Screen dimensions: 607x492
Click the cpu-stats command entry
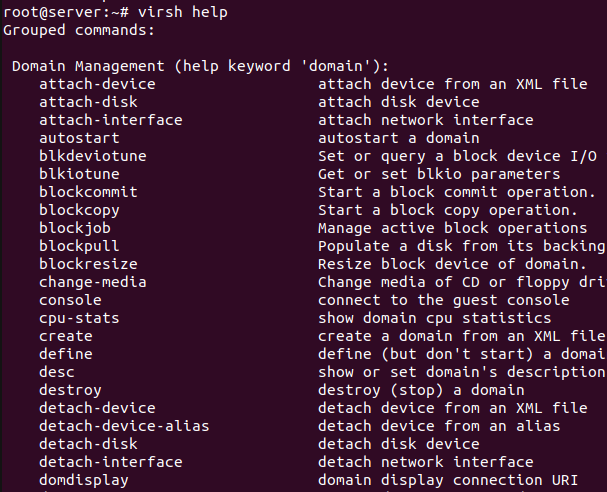79,318
